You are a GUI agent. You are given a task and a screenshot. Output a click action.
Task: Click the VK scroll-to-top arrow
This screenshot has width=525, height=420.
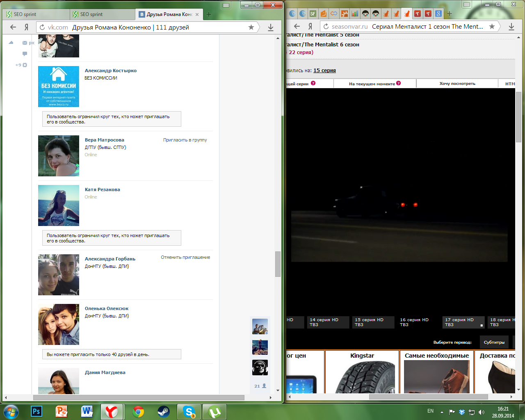11,43
